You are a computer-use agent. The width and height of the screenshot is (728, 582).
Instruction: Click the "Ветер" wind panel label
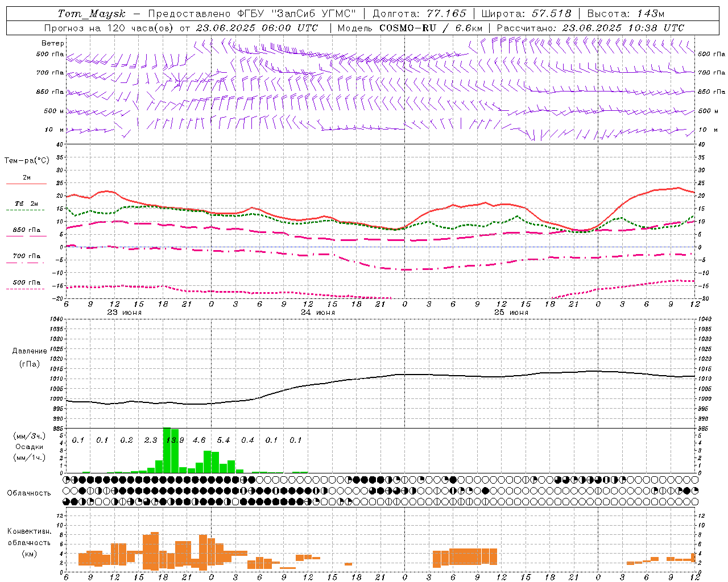click(52, 43)
